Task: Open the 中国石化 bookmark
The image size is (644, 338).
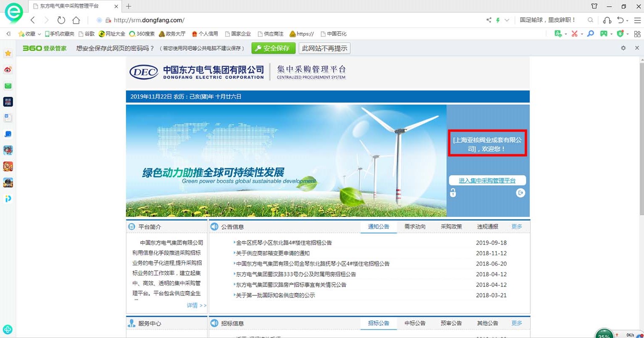Action: point(334,33)
